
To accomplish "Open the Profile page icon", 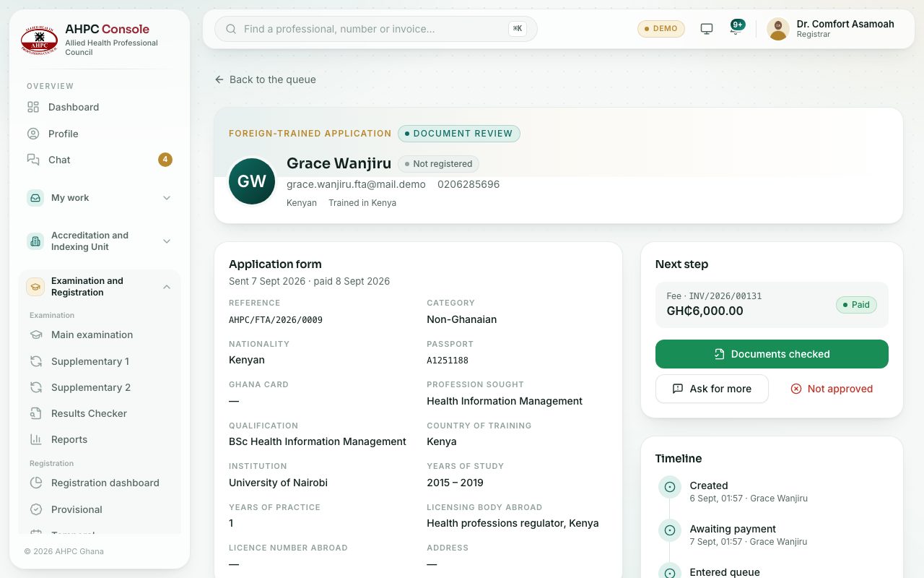I will 33,134.
